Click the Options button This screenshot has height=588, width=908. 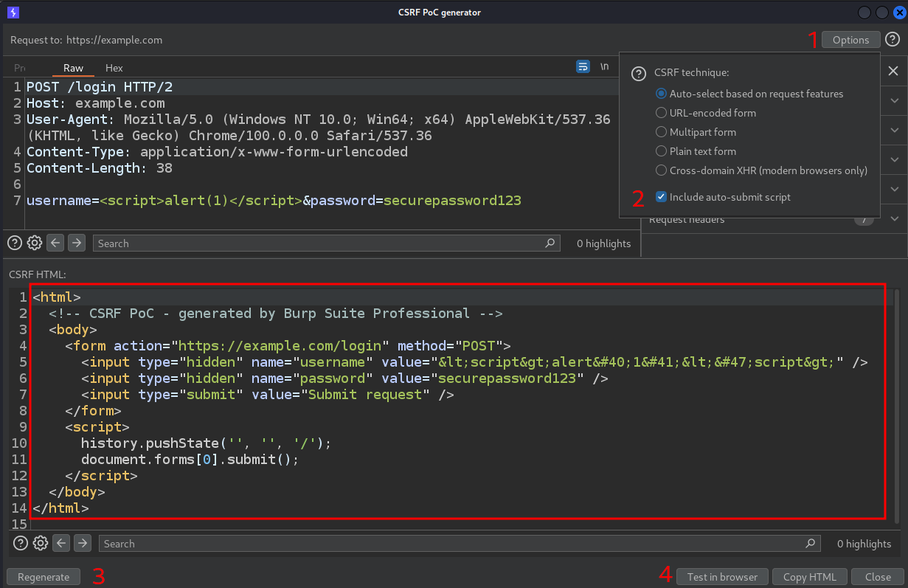coord(851,40)
